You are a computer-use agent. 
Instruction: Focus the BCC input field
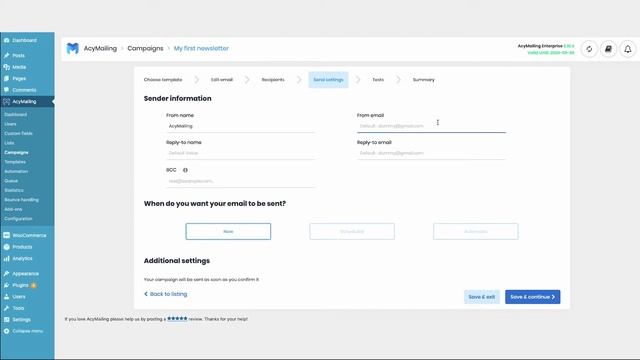click(240, 181)
